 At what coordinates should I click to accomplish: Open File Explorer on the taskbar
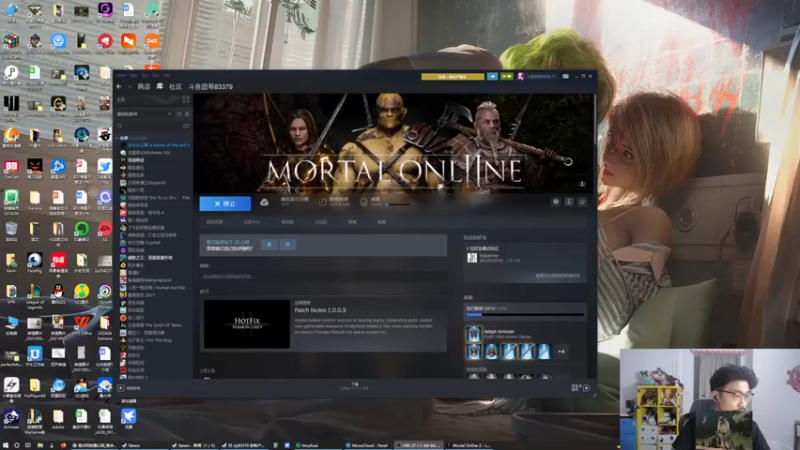tap(40, 445)
